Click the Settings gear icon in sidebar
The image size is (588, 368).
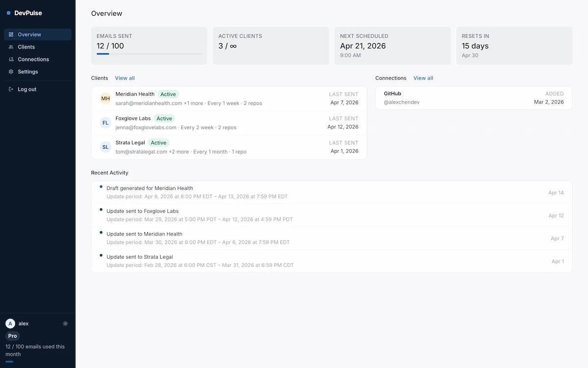pyautogui.click(x=11, y=72)
